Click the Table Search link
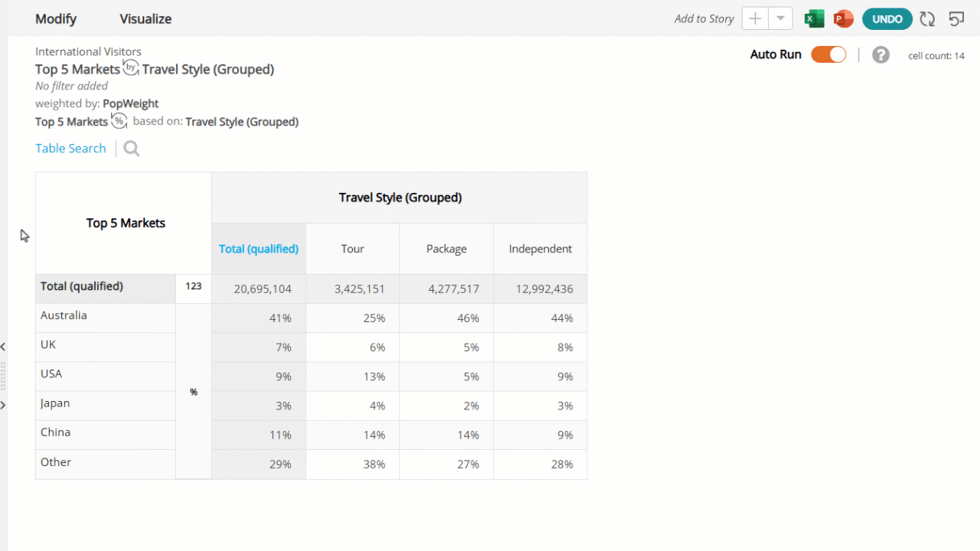Viewport: 980px width, 551px height. (70, 148)
